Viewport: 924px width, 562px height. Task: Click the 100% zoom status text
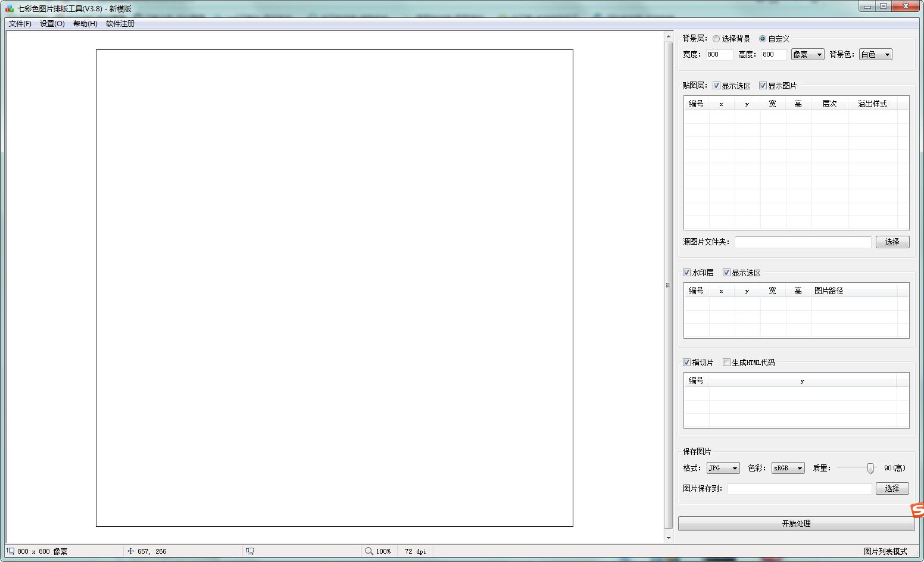(x=383, y=551)
